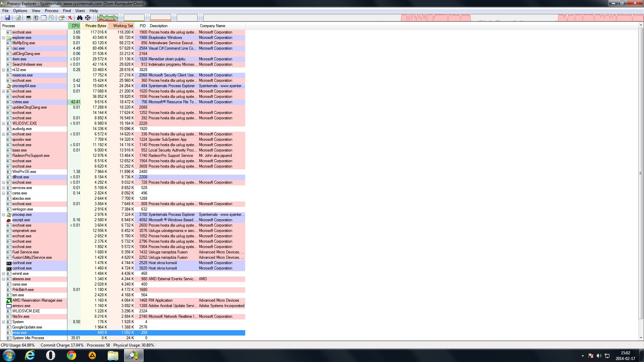Sort by the CPU column header
Viewport: 644px width, 362px height.
click(74, 26)
